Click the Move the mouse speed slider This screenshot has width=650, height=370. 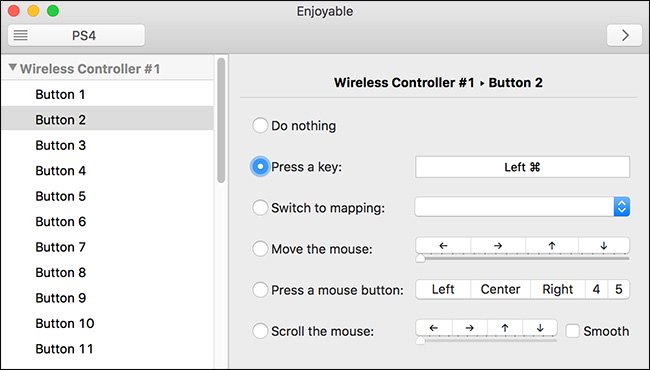[522, 259]
